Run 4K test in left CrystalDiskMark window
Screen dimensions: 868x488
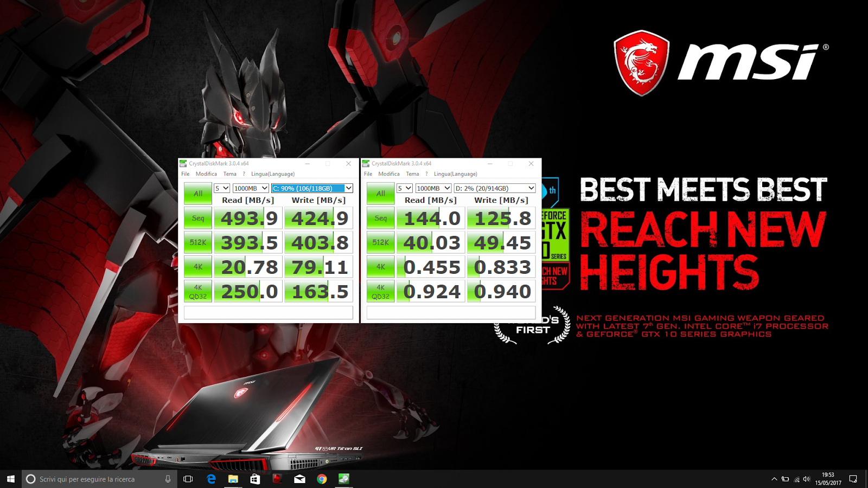click(198, 267)
